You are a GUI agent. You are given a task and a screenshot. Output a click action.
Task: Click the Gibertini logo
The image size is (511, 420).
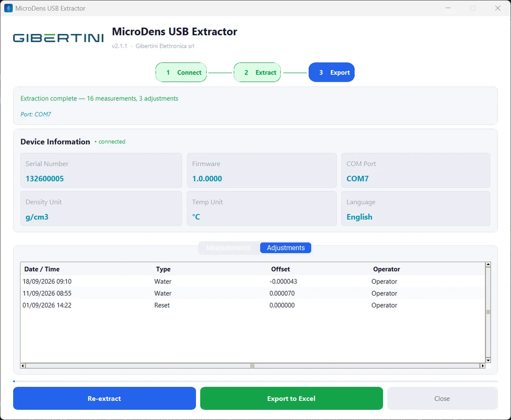click(58, 38)
